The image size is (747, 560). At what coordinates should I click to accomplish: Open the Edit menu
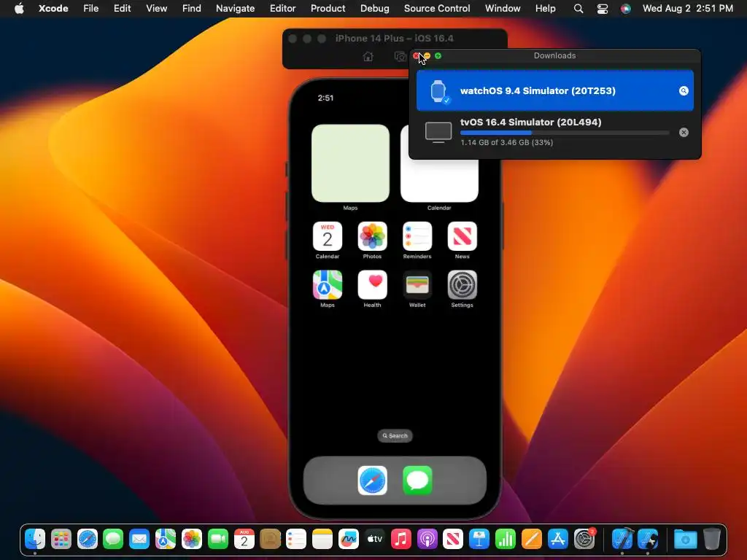(x=122, y=9)
